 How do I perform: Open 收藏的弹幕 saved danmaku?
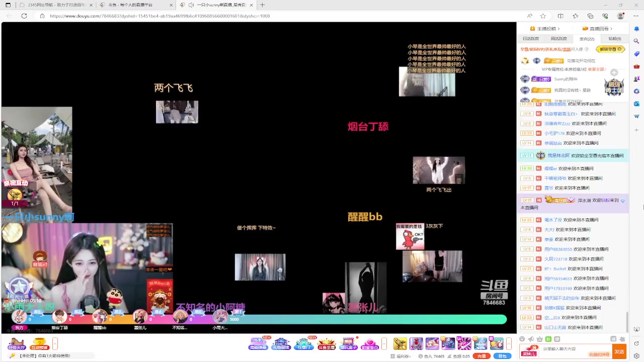pyautogui.click(x=599, y=354)
